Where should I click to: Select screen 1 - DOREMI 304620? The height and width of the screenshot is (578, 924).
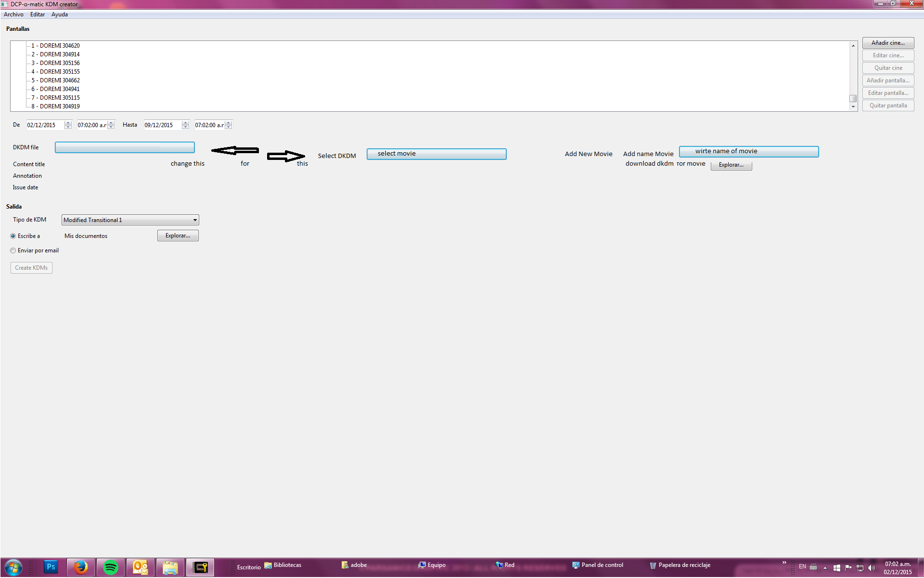pyautogui.click(x=56, y=46)
